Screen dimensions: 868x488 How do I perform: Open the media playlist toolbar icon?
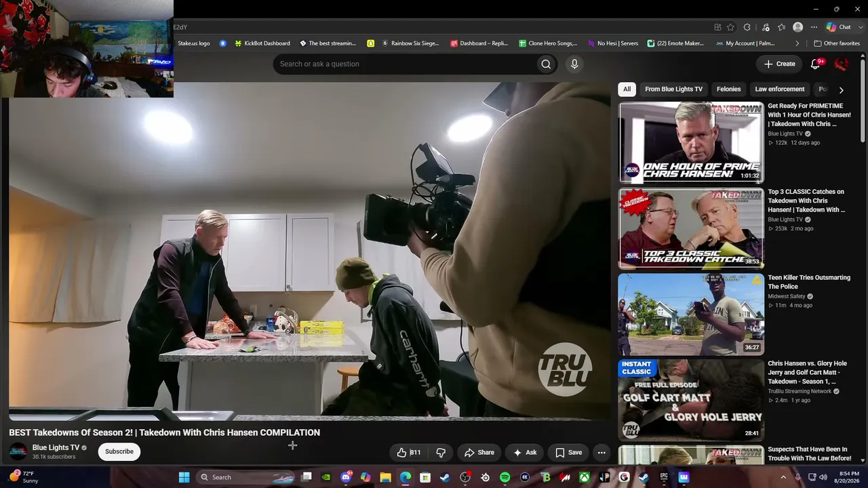tap(766, 27)
